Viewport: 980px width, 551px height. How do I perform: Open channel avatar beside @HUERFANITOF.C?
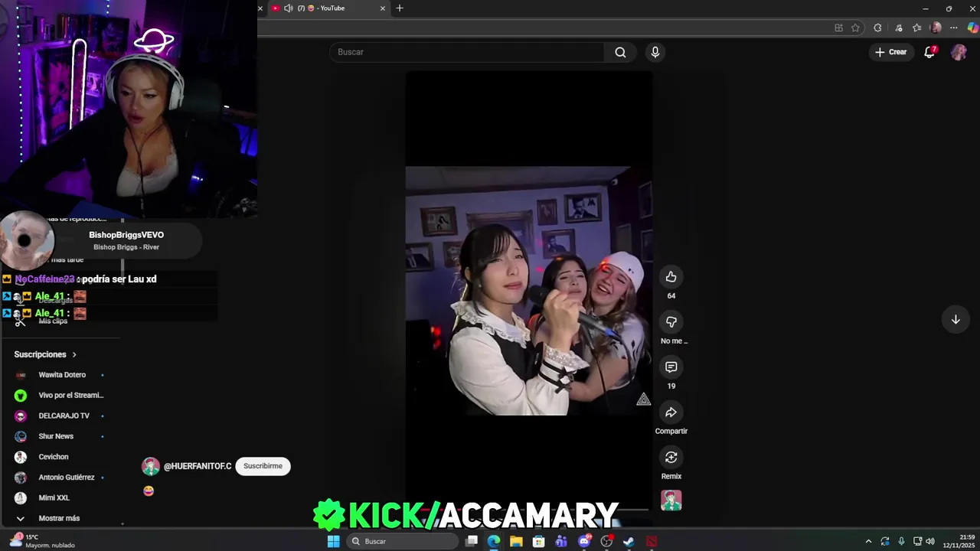[151, 466]
